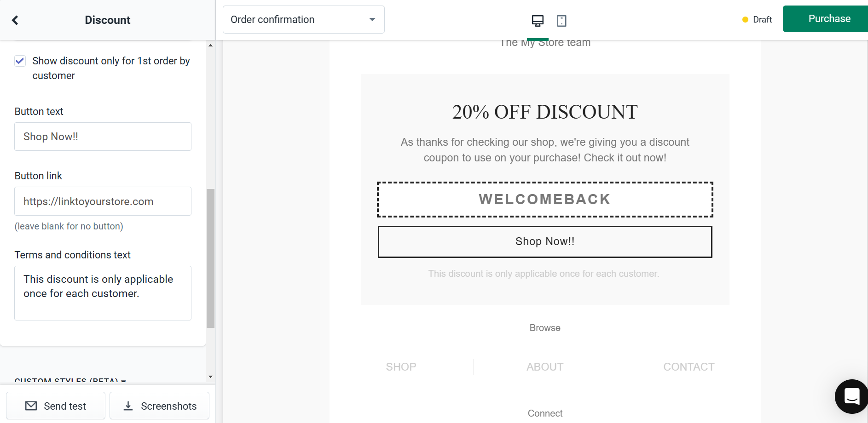The image size is (868, 423).
Task: Click the Screenshots download icon
Action: coord(128,406)
